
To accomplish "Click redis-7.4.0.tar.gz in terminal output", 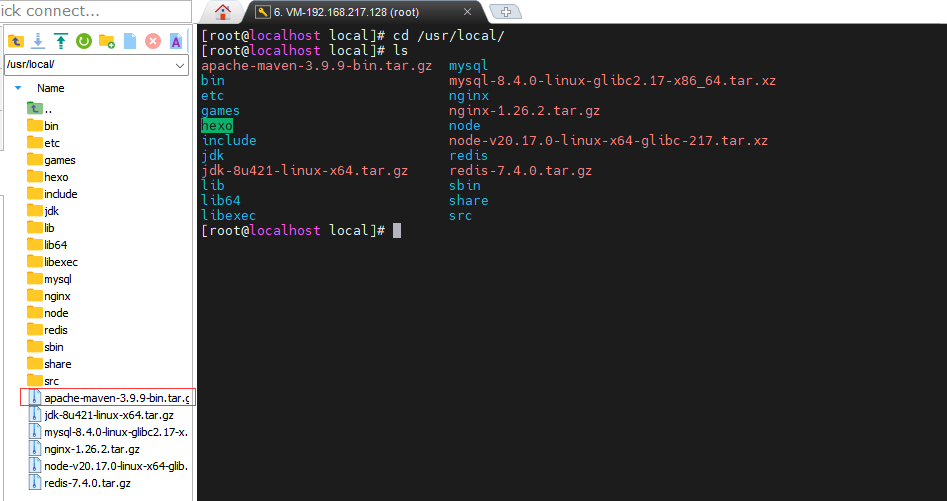I will click(520, 171).
